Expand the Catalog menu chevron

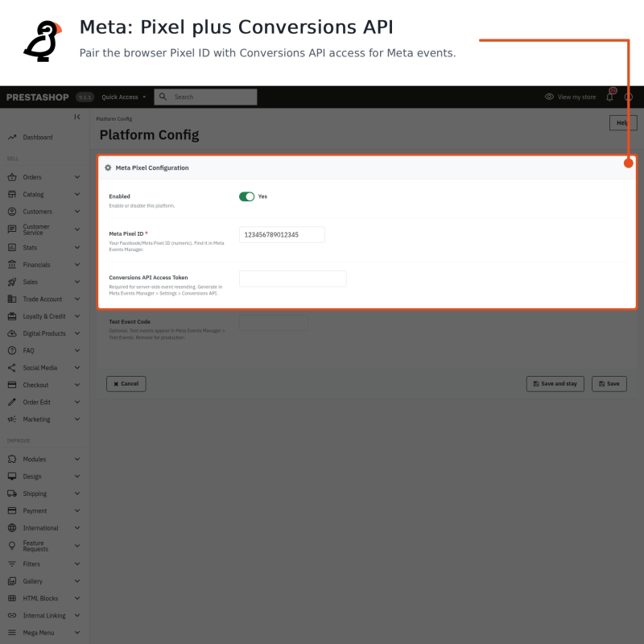(77, 194)
